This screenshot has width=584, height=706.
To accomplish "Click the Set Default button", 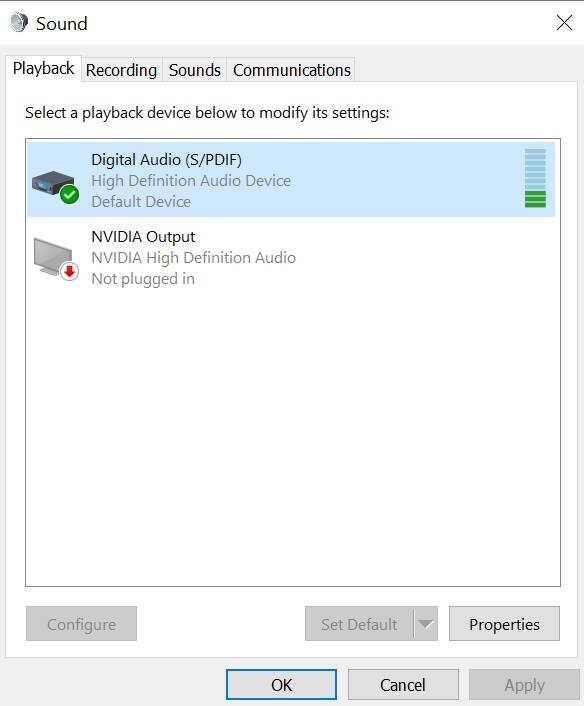I will [359, 624].
